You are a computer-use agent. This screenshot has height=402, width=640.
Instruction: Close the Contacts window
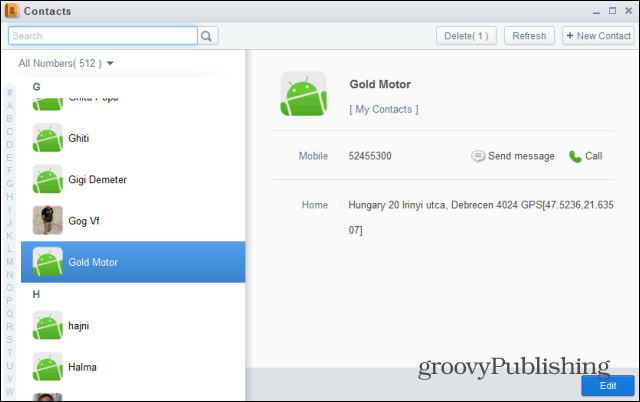click(629, 11)
